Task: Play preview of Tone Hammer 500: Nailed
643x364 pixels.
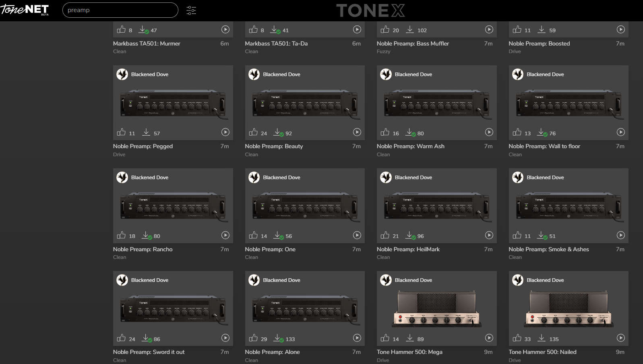Action: click(621, 338)
